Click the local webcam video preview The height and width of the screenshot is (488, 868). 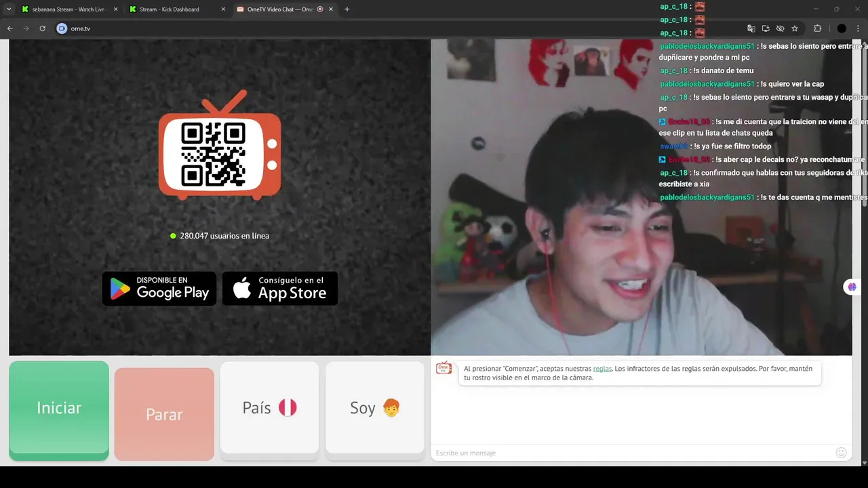tap(642, 197)
